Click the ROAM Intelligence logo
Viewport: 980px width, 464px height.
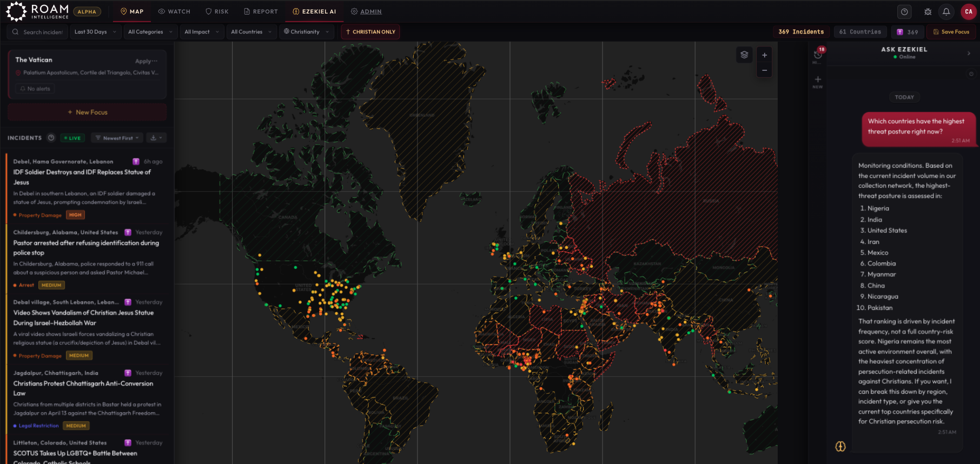[37, 11]
